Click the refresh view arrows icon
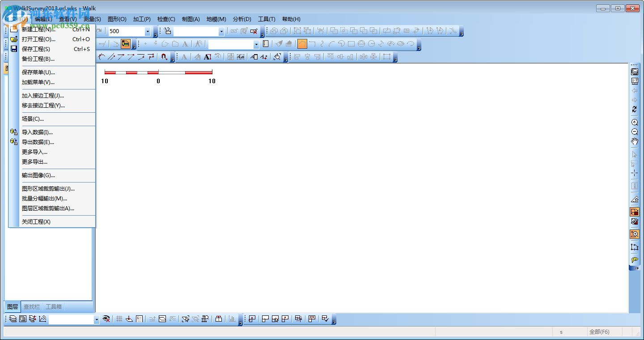Image resolution: width=644 pixels, height=340 pixels. click(634, 109)
